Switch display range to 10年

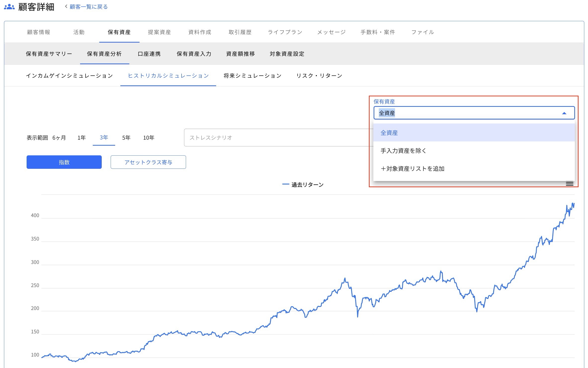149,137
